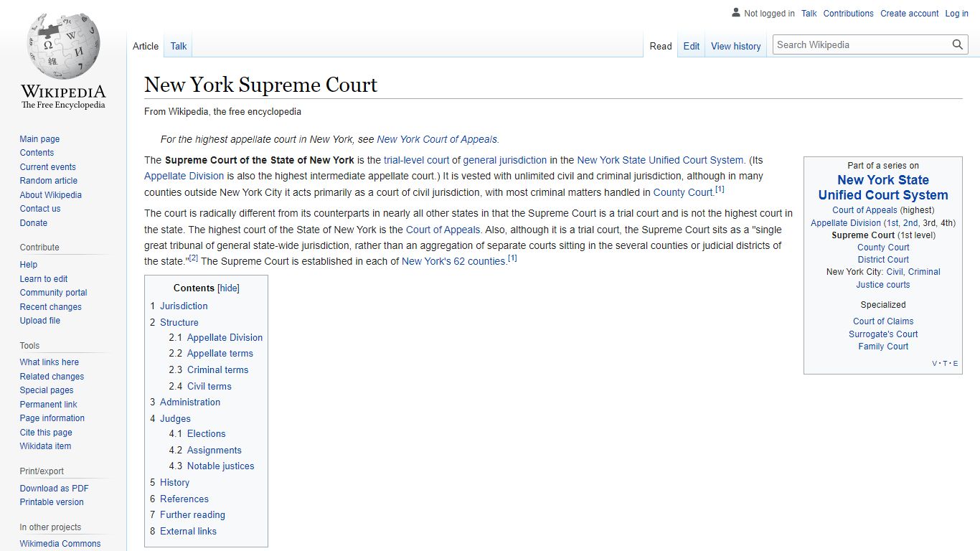Open Appellate Division 1st department link
The width and height of the screenshot is (980, 551).
(x=893, y=223)
